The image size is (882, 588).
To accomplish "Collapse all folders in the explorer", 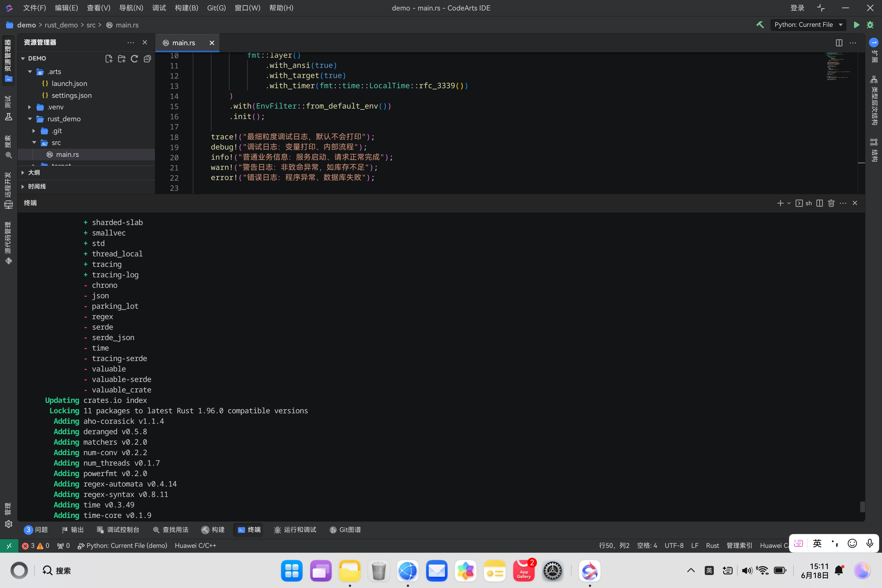I will tap(147, 59).
